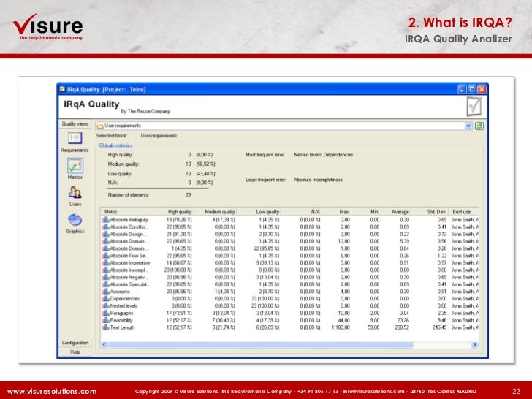532x399 pixels.
Task: Sort by the Average column header
Action: pyautogui.click(x=396, y=212)
